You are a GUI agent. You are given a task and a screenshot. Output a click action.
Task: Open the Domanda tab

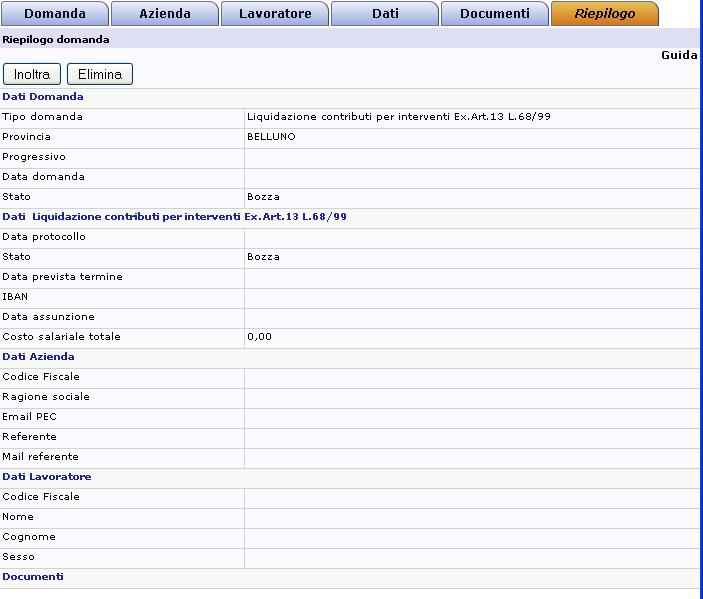[54, 14]
